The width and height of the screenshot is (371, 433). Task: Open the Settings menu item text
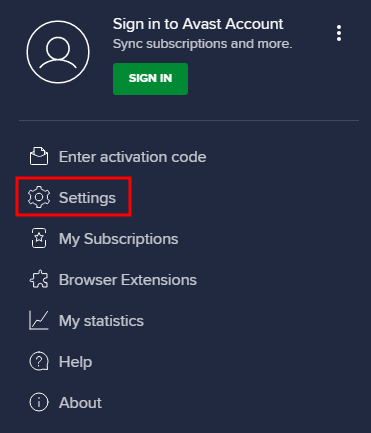[x=87, y=198]
